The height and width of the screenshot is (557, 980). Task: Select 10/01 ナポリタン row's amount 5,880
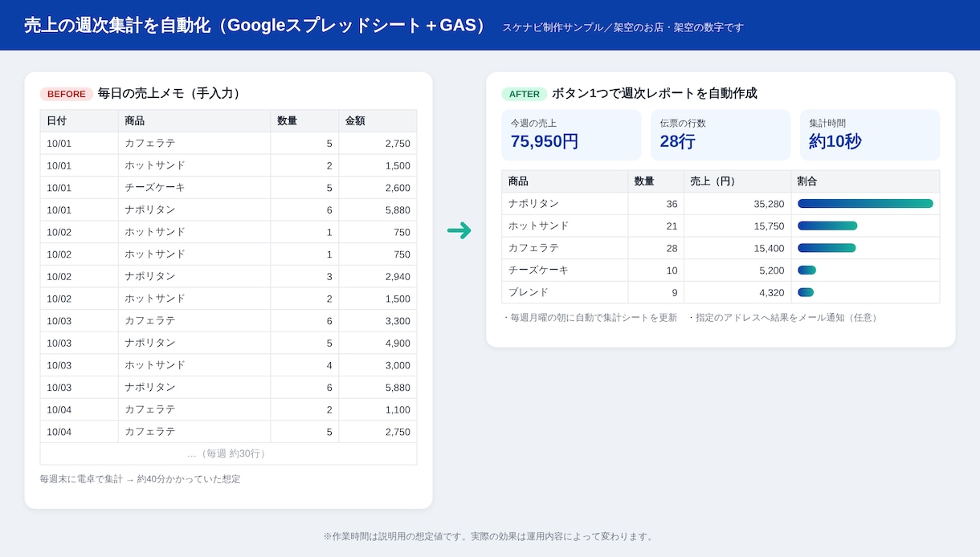click(x=398, y=210)
